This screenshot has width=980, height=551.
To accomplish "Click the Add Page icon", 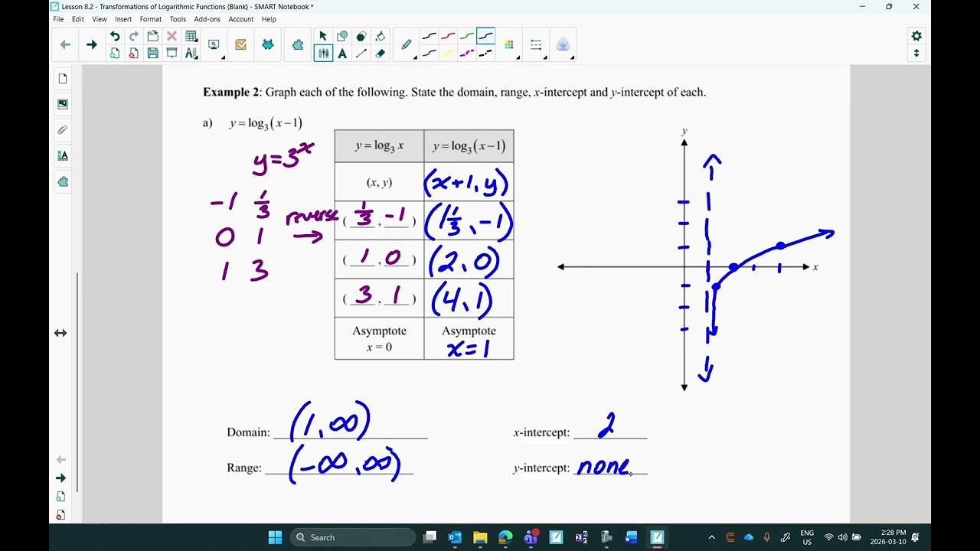I will click(x=115, y=54).
